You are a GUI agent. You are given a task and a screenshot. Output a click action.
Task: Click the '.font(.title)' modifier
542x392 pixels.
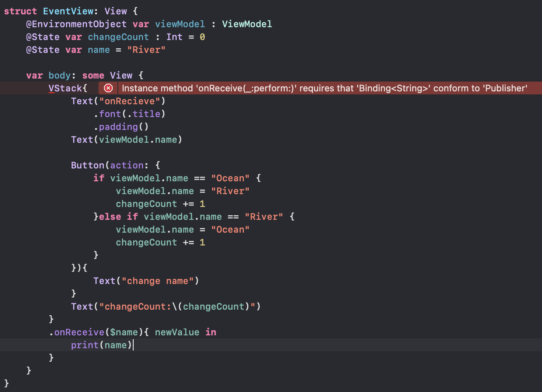click(129, 114)
